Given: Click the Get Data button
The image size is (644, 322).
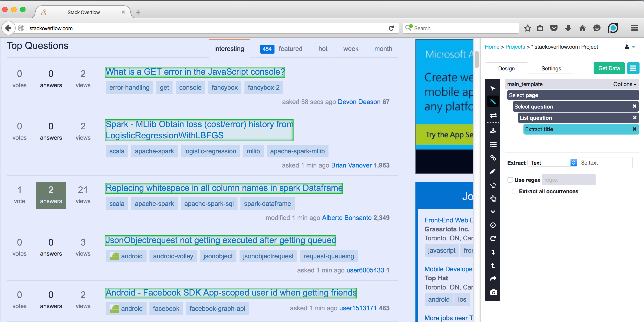Looking at the screenshot, I should (609, 68).
